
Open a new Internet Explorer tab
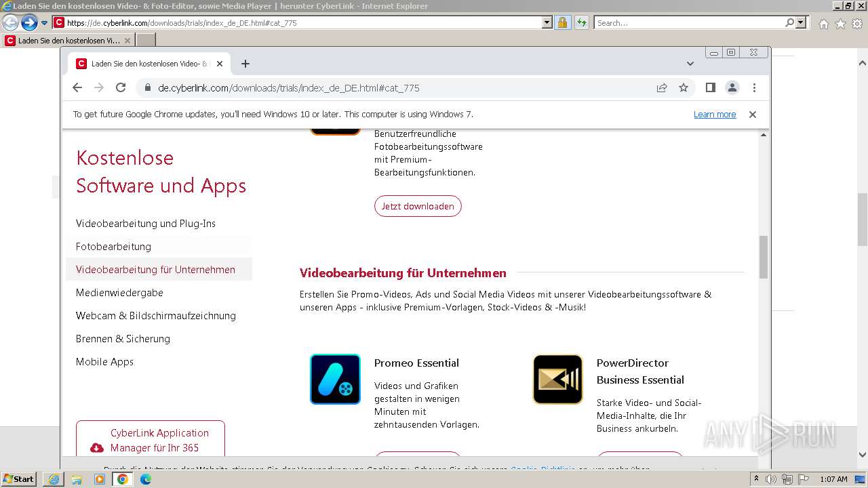coord(146,41)
